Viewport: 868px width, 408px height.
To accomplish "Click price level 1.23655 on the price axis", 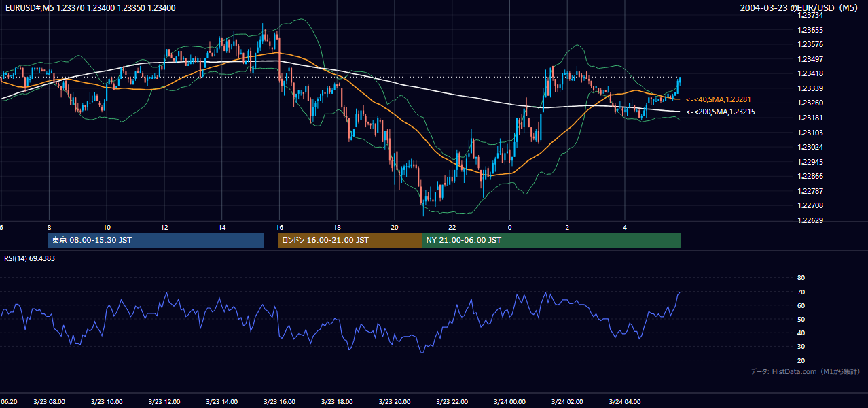I will point(810,30).
